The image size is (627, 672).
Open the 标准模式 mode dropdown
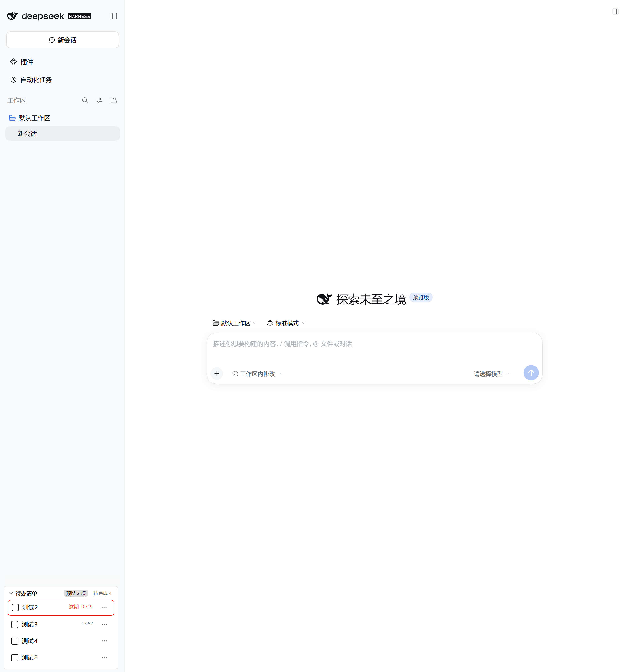286,323
